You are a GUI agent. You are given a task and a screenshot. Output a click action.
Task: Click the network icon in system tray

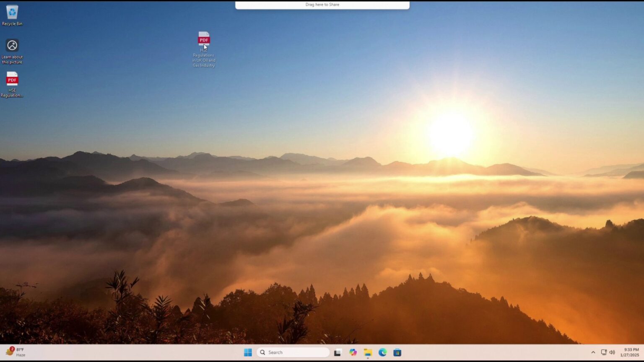click(x=604, y=352)
